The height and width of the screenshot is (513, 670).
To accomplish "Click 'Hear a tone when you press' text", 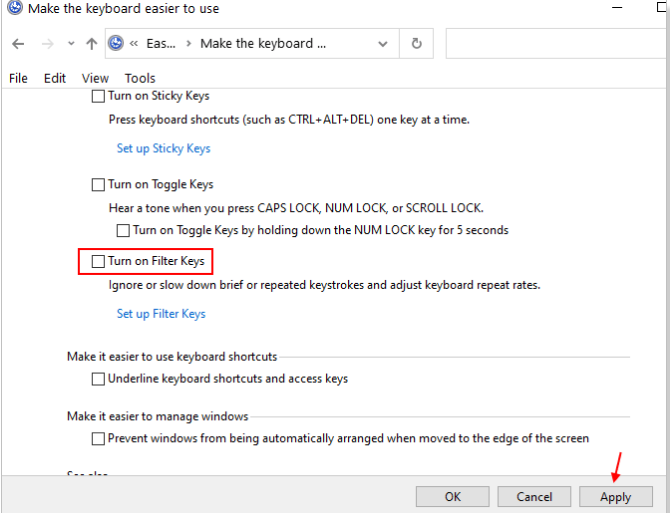I will [x=296, y=208].
